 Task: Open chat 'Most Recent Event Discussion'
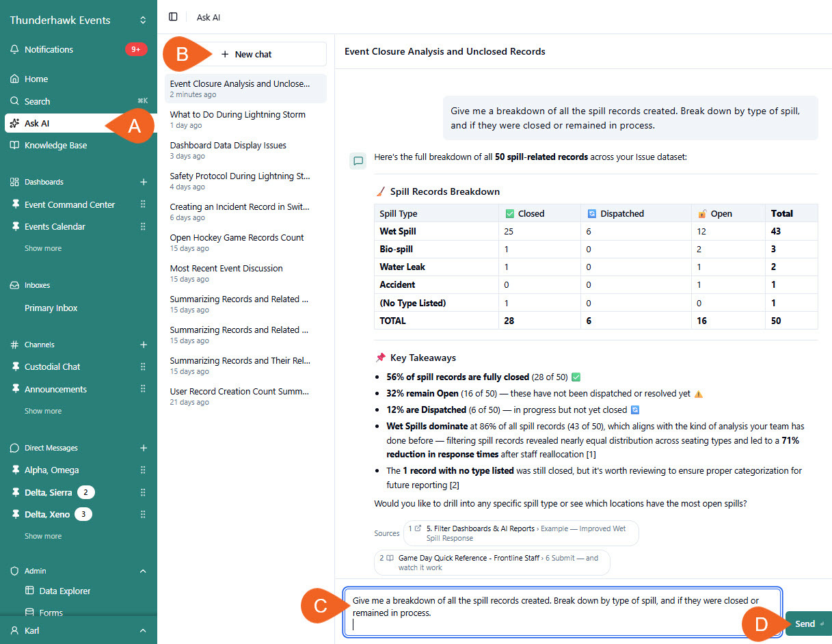pyautogui.click(x=246, y=273)
